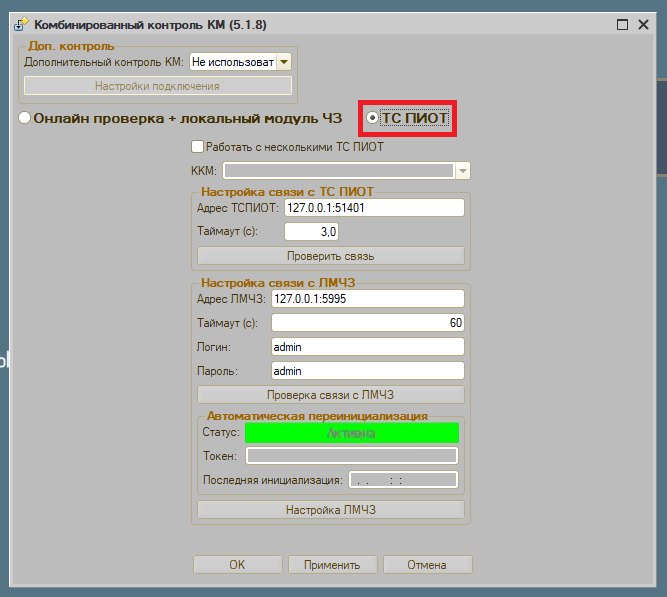Click Проверить связь button
667x597 pixels.
[331, 256]
